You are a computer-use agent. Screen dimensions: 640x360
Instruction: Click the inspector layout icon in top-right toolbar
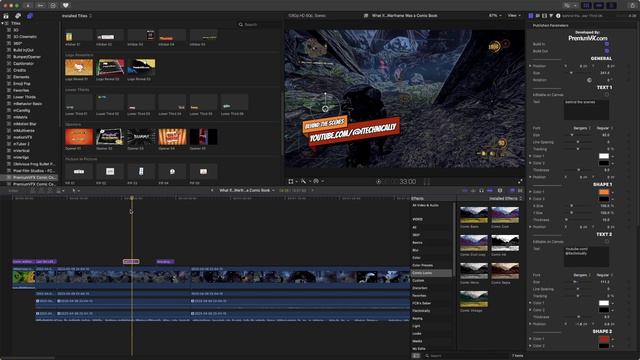tap(611, 5)
